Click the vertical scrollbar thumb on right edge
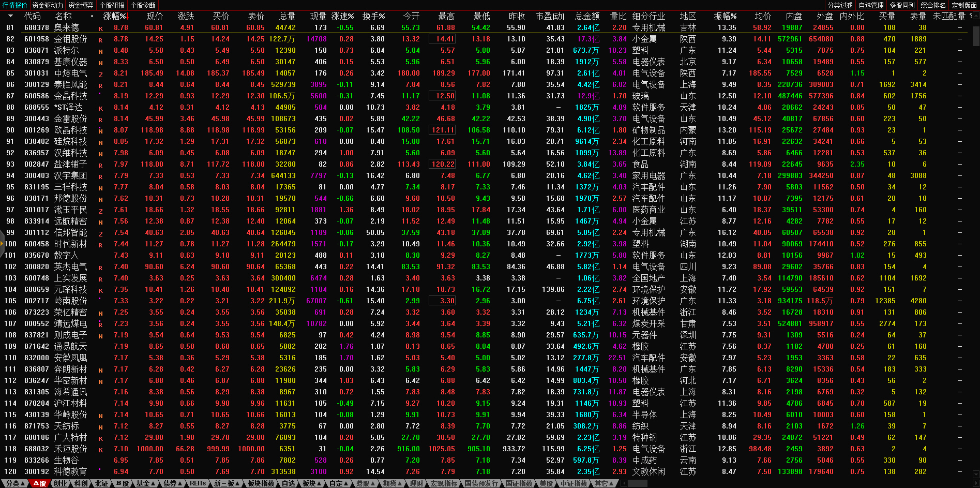The height and width of the screenshot is (488, 980). [x=976, y=36]
